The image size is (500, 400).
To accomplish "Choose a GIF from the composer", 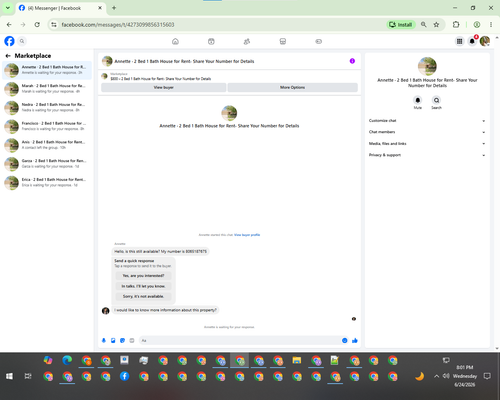I will click(x=132, y=340).
